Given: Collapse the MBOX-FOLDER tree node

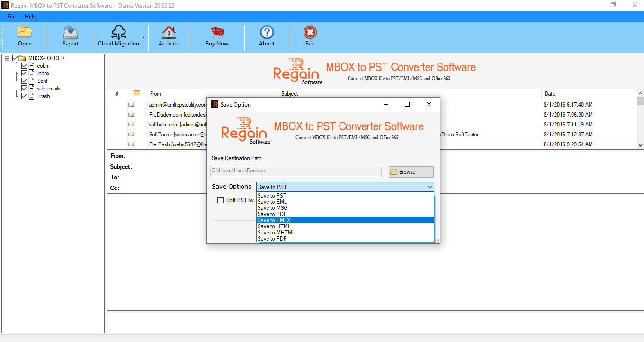Looking at the screenshot, I should point(7,58).
